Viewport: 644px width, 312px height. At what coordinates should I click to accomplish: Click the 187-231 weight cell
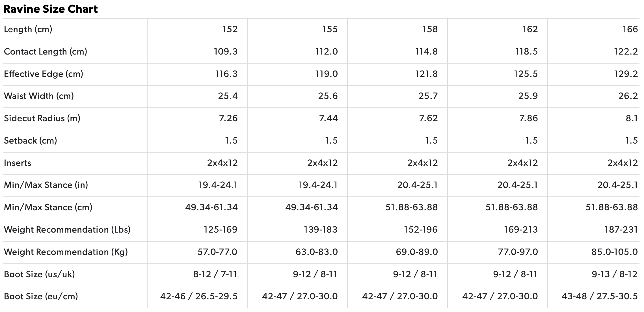pyautogui.click(x=621, y=230)
